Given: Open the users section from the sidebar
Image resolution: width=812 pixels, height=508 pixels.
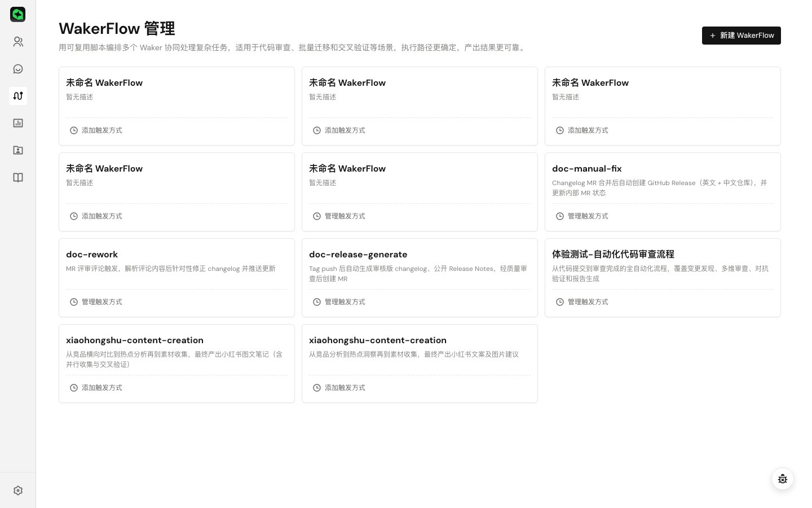Looking at the screenshot, I should [x=18, y=42].
